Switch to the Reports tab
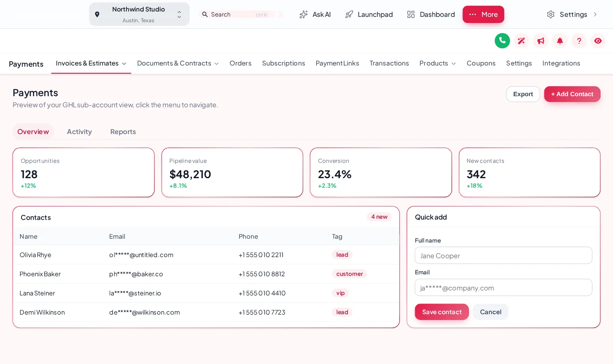Screen dimensions: 613x364 point(123,132)
